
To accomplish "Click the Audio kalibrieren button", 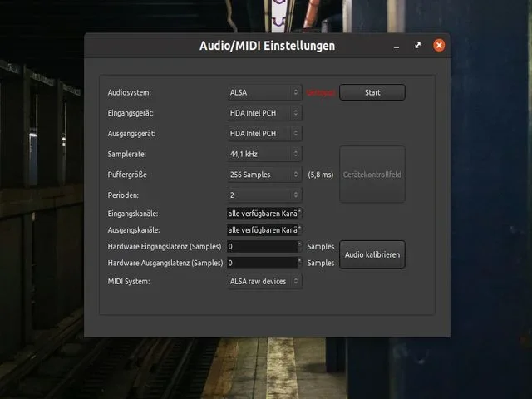I will [x=372, y=255].
